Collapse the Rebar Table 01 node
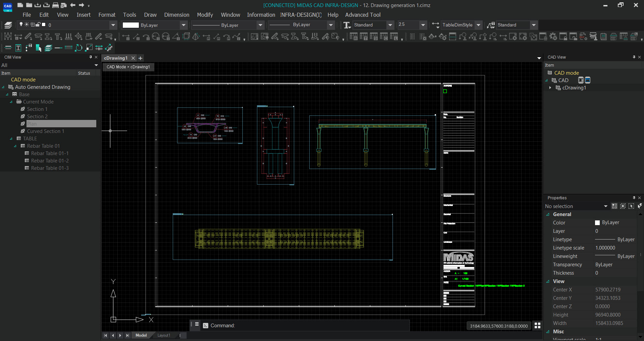Image resolution: width=644 pixels, height=341 pixels. 15,146
